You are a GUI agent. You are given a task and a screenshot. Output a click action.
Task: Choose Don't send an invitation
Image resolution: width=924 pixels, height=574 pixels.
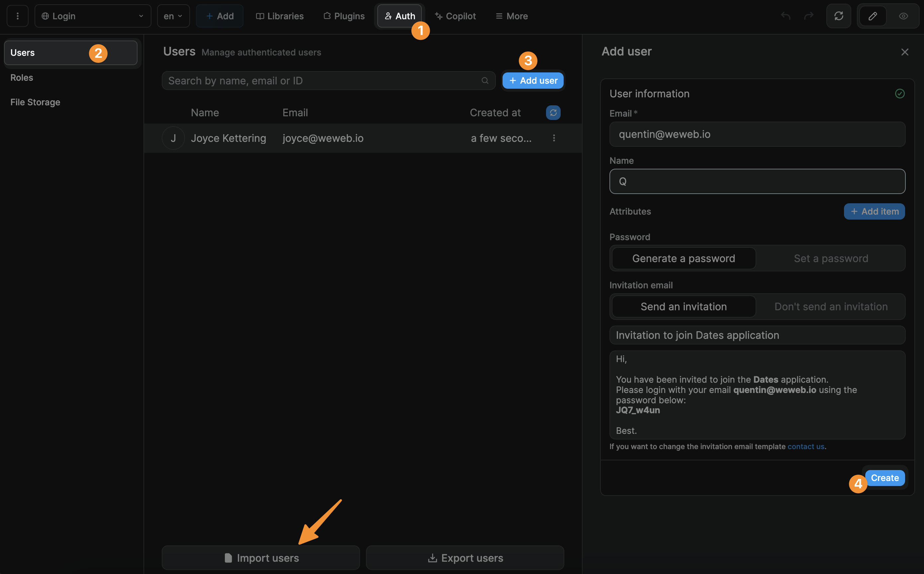point(831,307)
